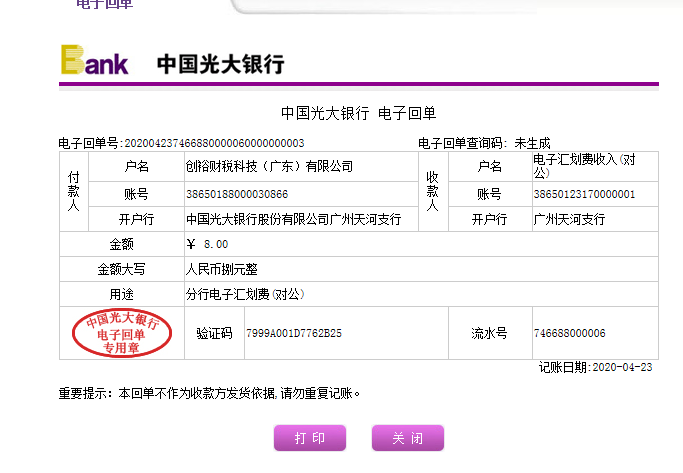Click the red 电子回单专用章 oval stamp

pyautogui.click(x=121, y=334)
